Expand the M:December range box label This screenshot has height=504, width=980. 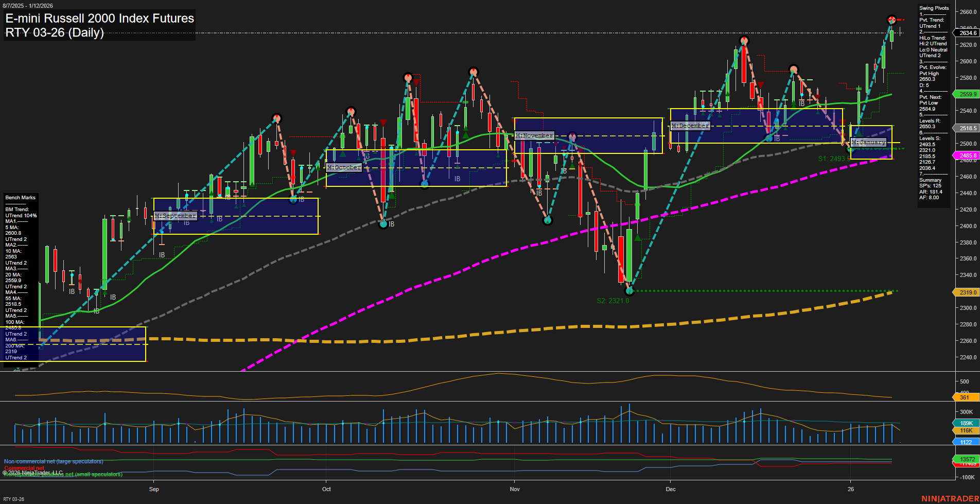pyautogui.click(x=690, y=125)
